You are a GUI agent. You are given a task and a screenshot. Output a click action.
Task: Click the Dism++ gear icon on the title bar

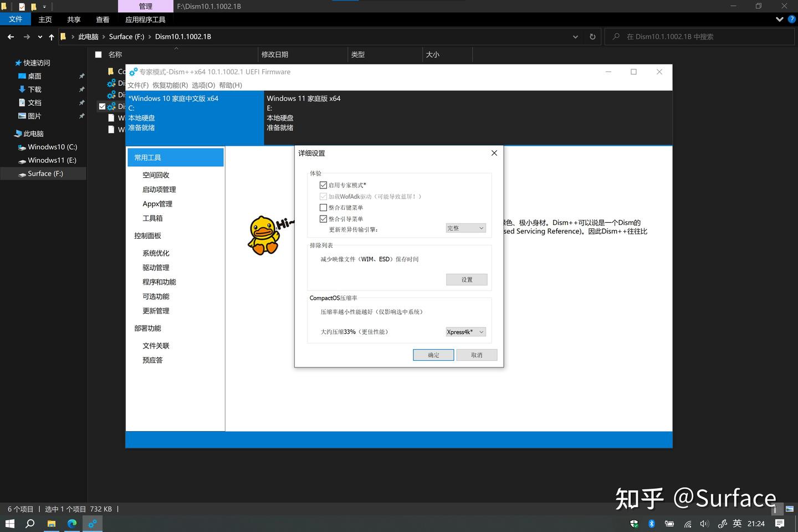pos(132,71)
